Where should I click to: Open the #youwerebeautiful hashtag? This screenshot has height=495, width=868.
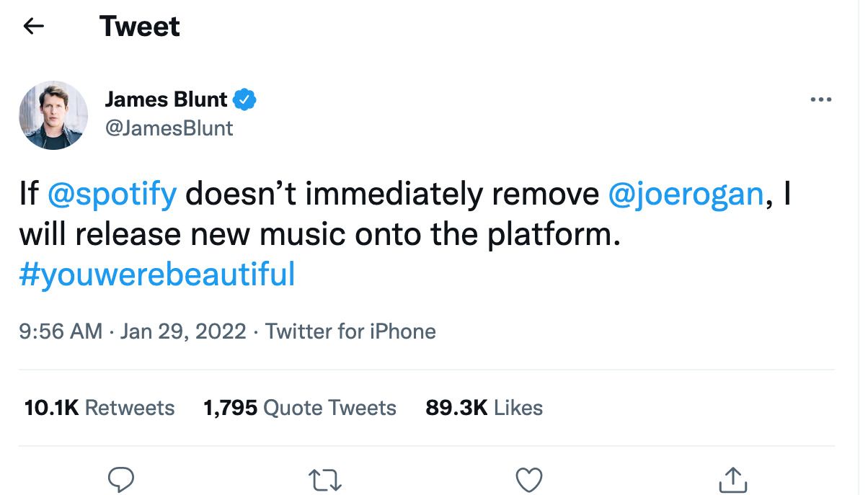click(157, 275)
